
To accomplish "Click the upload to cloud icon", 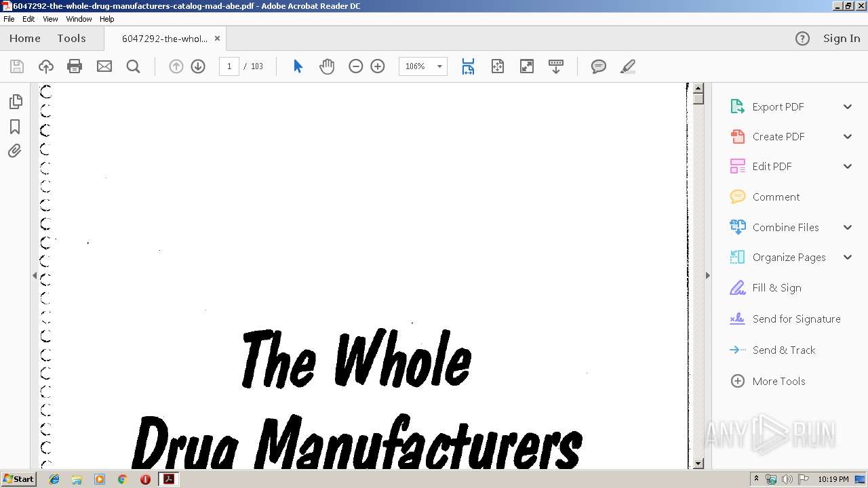I will point(46,66).
